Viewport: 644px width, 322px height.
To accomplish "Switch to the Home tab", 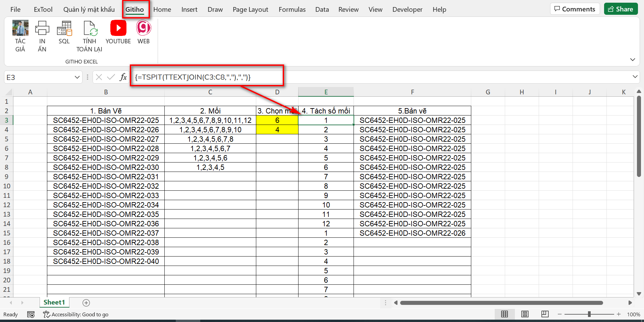I will point(162,9).
